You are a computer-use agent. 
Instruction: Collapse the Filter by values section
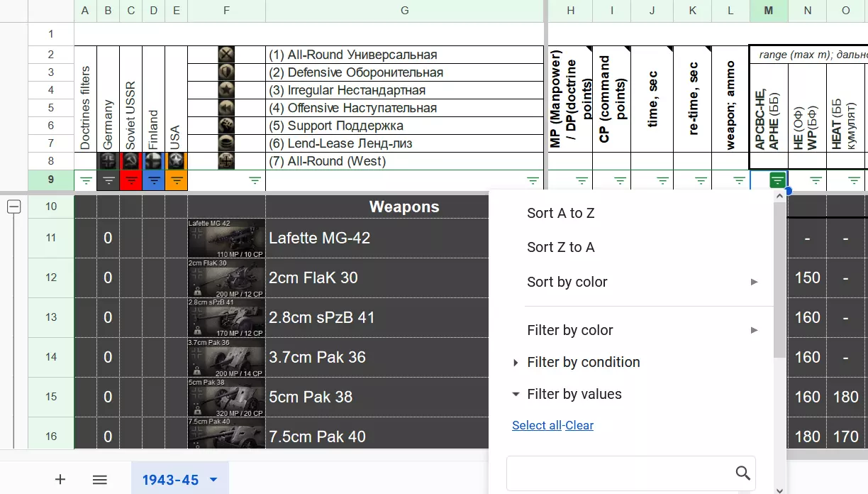click(x=516, y=395)
